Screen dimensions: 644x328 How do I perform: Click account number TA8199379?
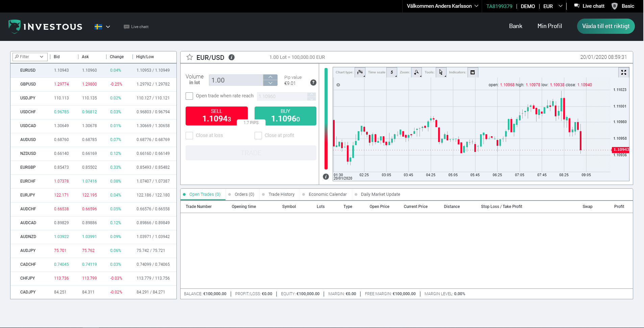point(499,6)
